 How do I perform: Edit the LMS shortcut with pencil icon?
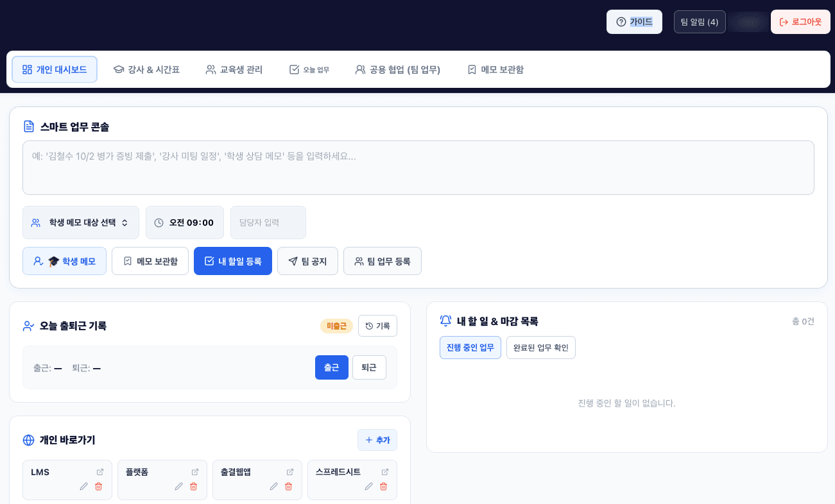point(83,487)
